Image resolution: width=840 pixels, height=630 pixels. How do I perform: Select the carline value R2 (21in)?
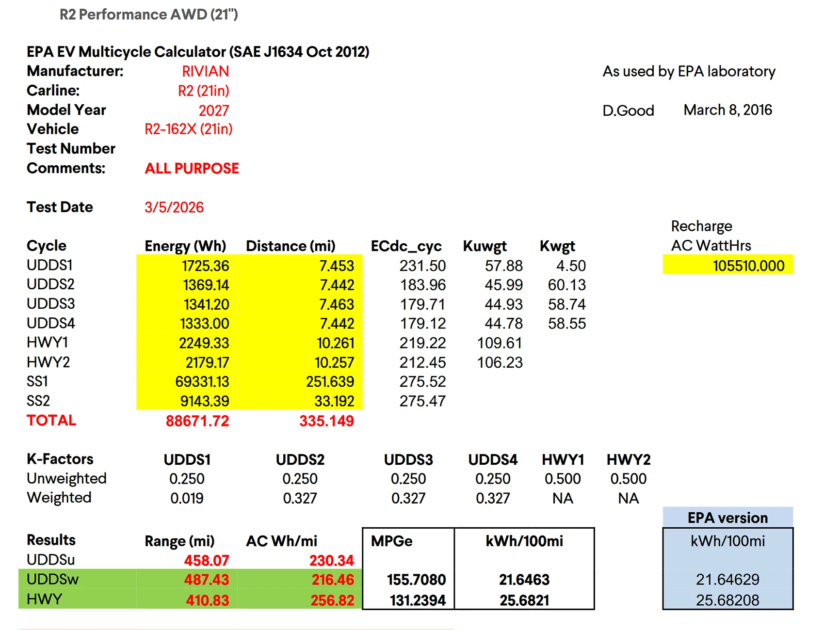coord(203,91)
